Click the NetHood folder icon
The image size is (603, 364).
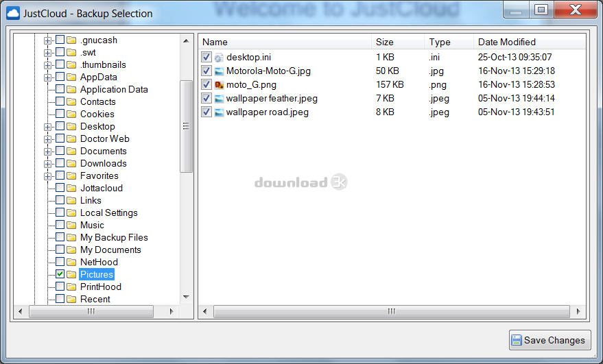[x=71, y=262]
